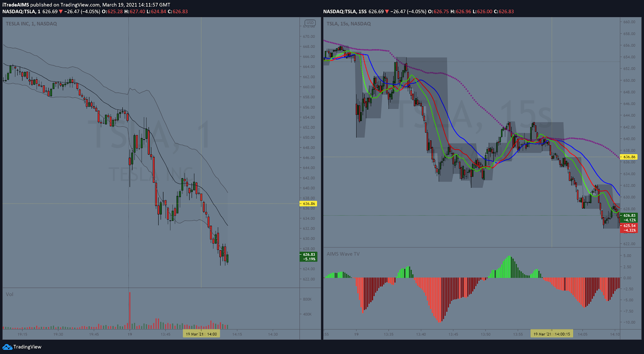644x354 pixels.
Task: Click the yellow 636.86 price label on left chart
Action: click(x=309, y=204)
